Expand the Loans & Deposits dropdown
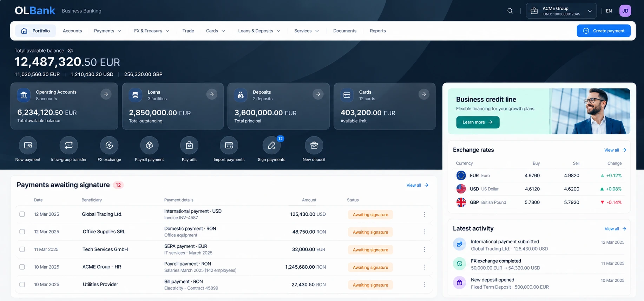The height and width of the screenshot is (301, 644). (x=259, y=31)
